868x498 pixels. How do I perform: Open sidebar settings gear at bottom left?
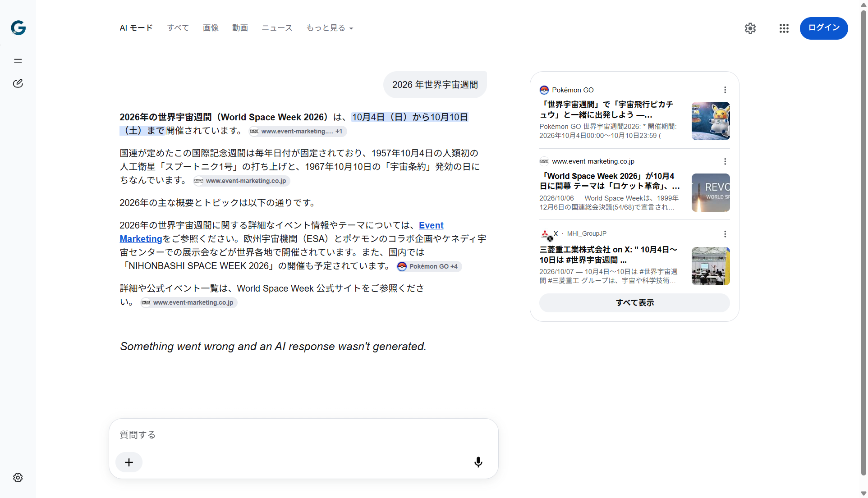18,478
